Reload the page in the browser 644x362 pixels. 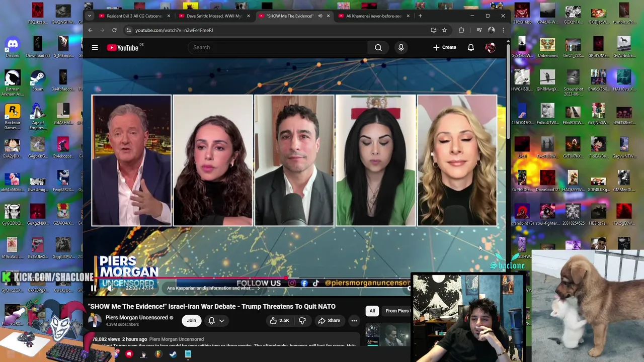[114, 30]
